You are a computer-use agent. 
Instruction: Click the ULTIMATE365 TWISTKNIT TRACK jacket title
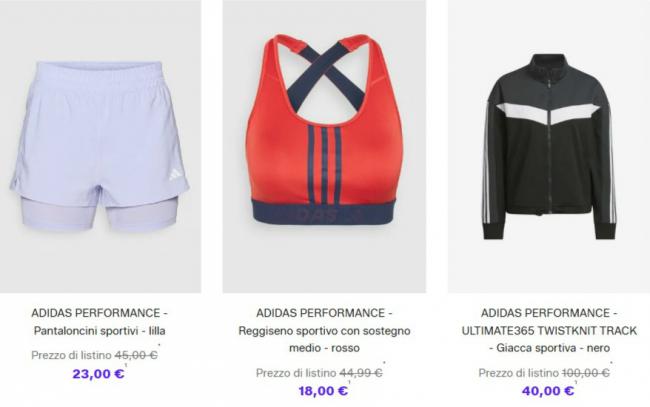tap(549, 330)
